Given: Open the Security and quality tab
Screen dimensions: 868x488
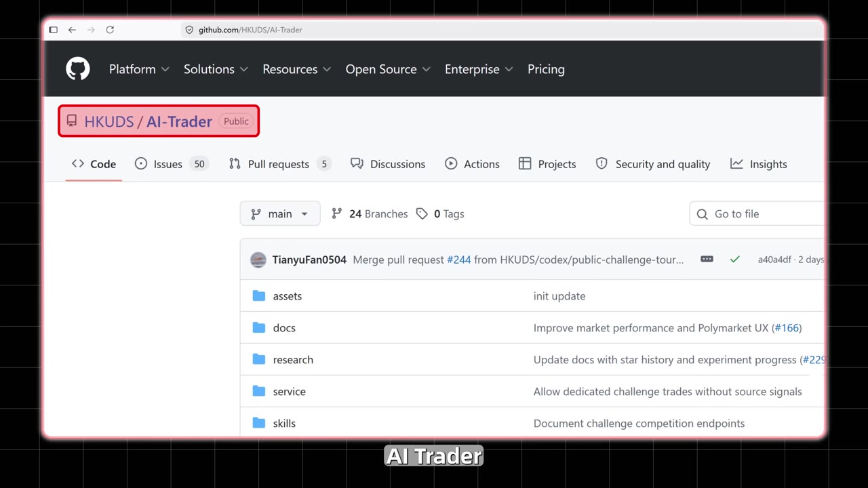Looking at the screenshot, I should point(653,164).
